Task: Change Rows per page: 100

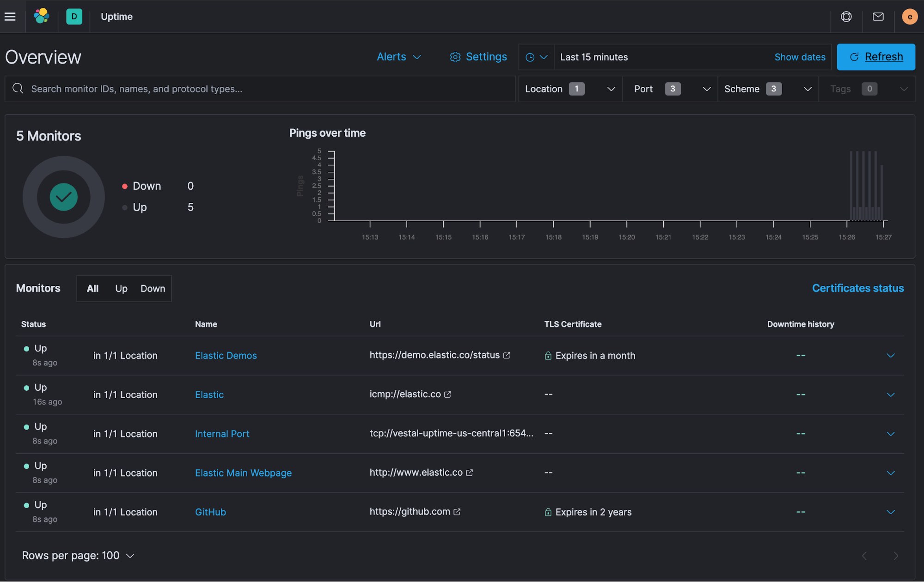Action: coord(78,556)
